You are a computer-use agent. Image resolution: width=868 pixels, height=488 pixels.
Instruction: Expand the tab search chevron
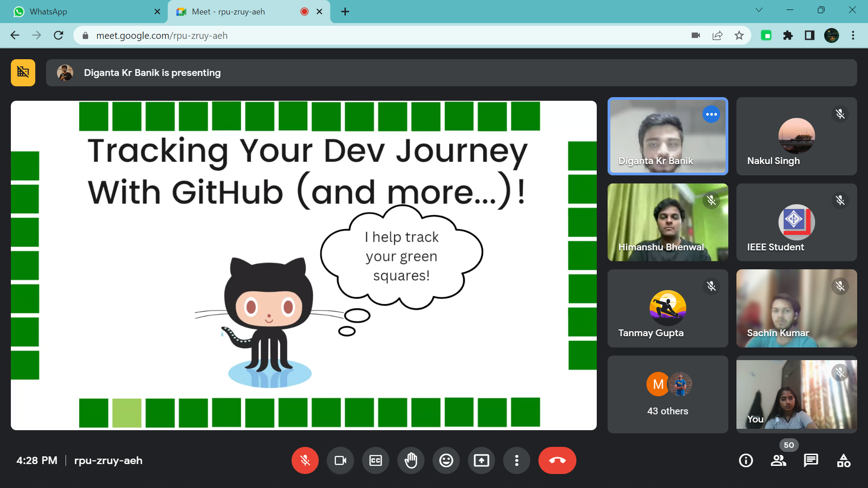tap(759, 10)
